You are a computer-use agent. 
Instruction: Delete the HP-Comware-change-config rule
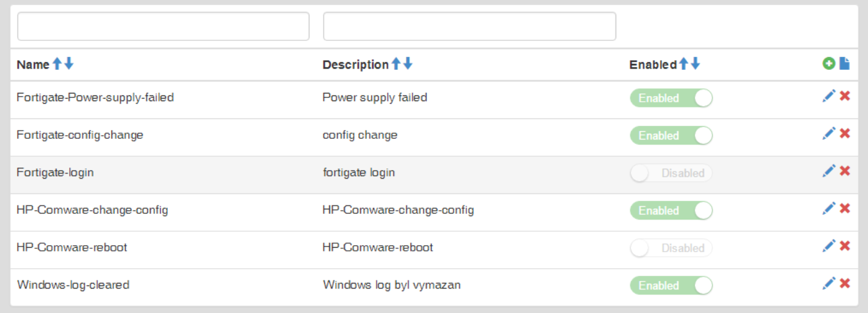(x=845, y=208)
